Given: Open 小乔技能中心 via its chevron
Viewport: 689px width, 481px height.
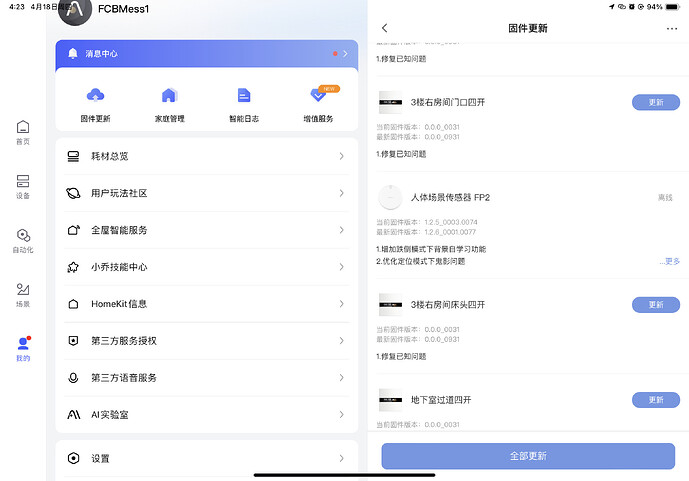Looking at the screenshot, I should point(341,267).
